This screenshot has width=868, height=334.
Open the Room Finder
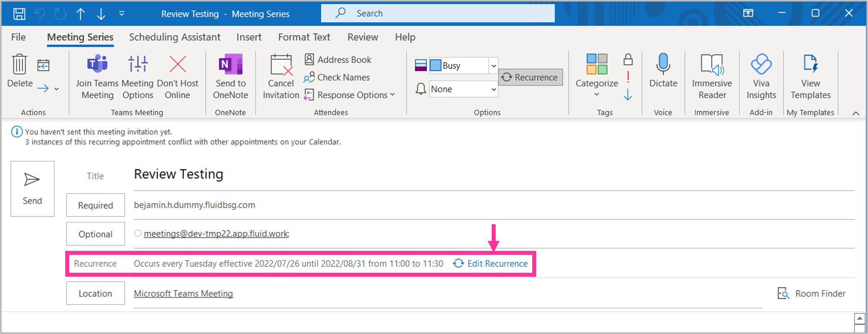[812, 293]
